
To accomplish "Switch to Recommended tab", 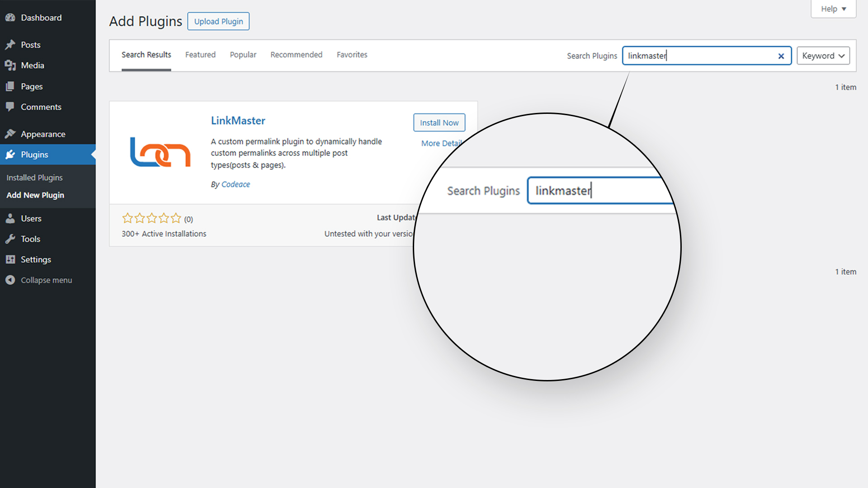I will (296, 55).
